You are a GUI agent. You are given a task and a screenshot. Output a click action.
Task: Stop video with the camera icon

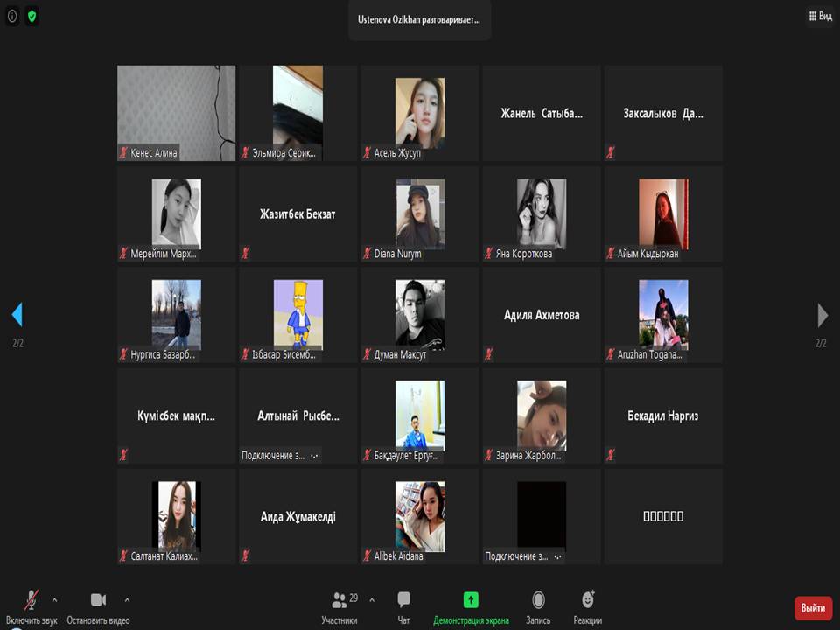(x=98, y=600)
